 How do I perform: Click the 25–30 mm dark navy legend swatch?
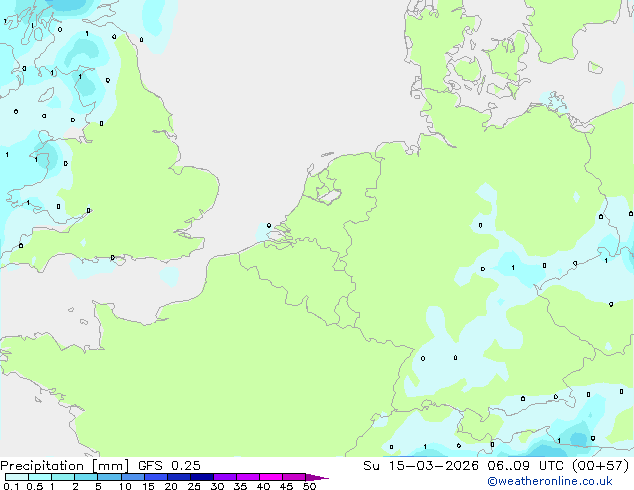pyautogui.click(x=201, y=477)
